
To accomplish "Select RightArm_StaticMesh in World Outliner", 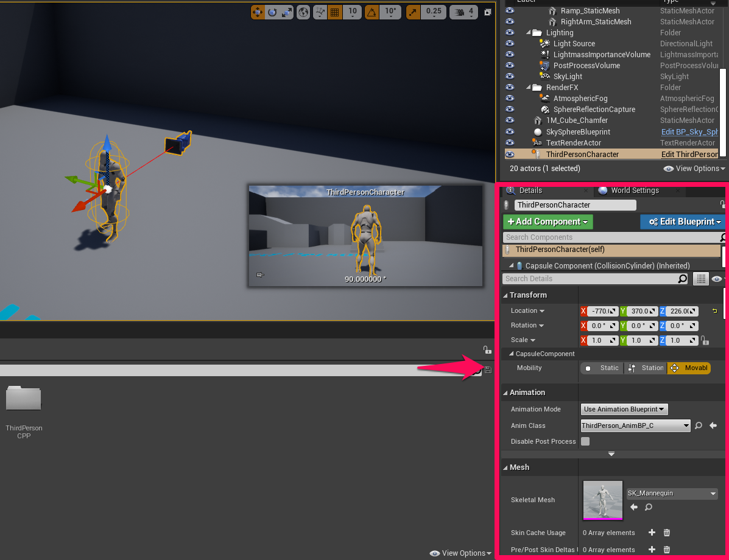I will (x=596, y=22).
